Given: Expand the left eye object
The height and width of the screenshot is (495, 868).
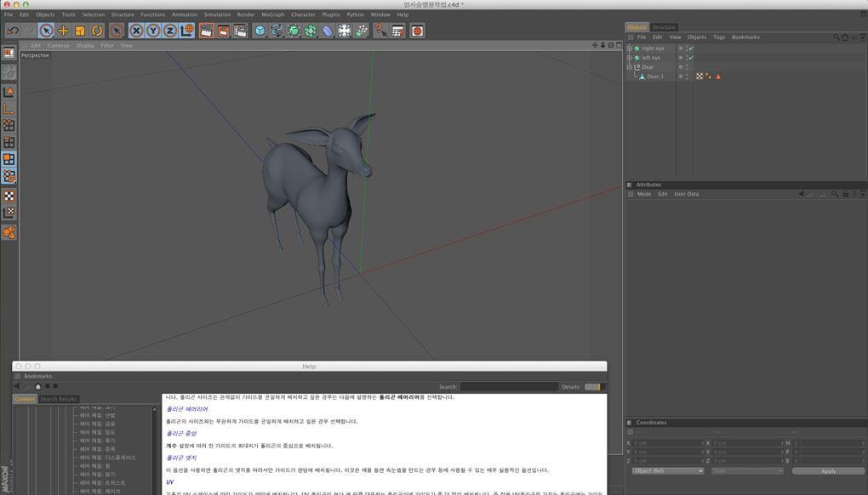Looking at the screenshot, I should click(x=630, y=58).
